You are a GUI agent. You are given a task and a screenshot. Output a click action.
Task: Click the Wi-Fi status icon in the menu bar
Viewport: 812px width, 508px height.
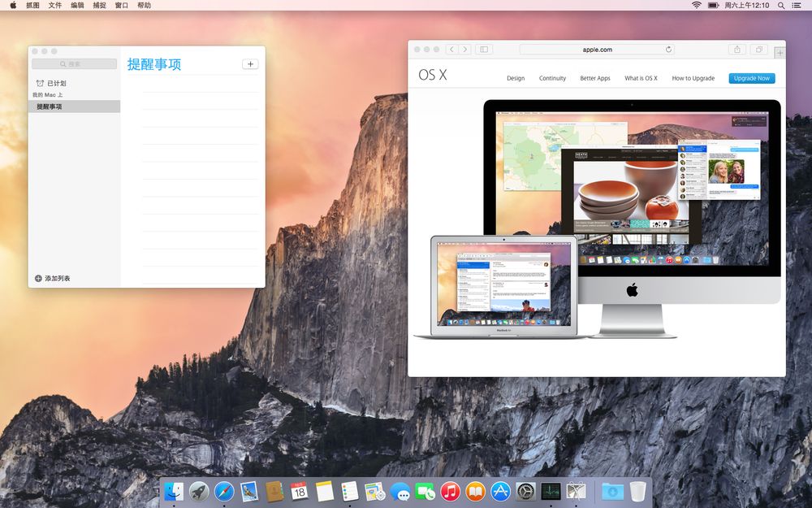pyautogui.click(x=697, y=5)
